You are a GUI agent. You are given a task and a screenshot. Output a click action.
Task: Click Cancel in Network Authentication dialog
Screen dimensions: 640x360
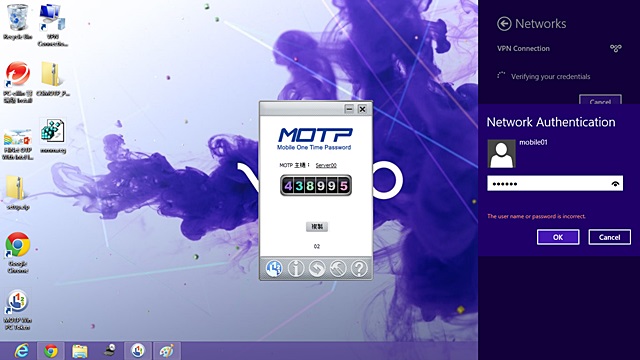coord(609,237)
